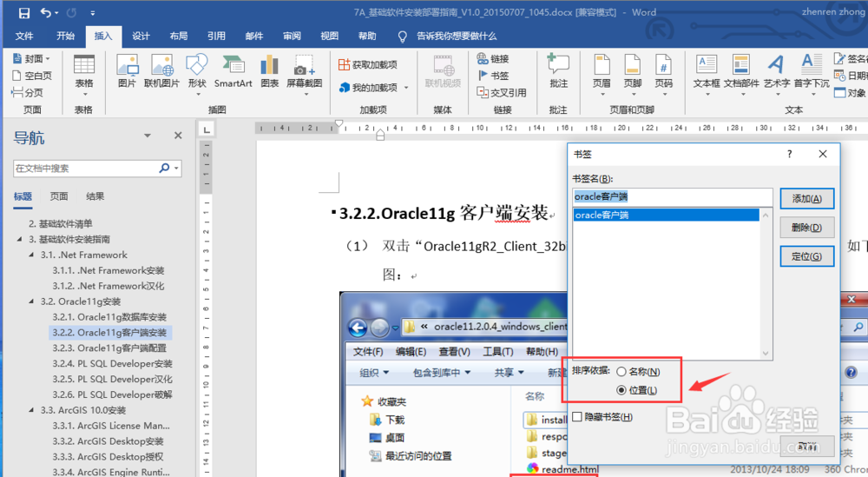Open the File (文件) tab

coord(24,36)
